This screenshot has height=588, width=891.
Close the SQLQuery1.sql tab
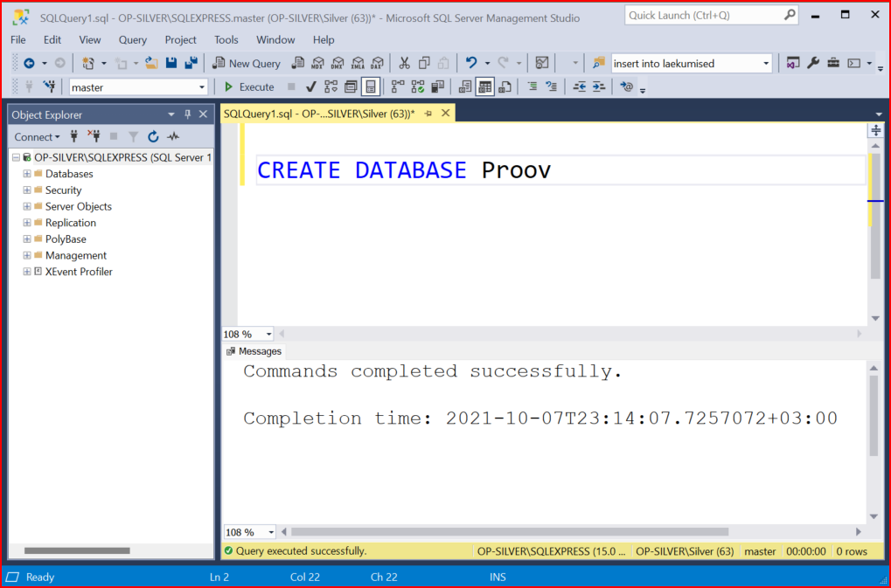(x=446, y=113)
